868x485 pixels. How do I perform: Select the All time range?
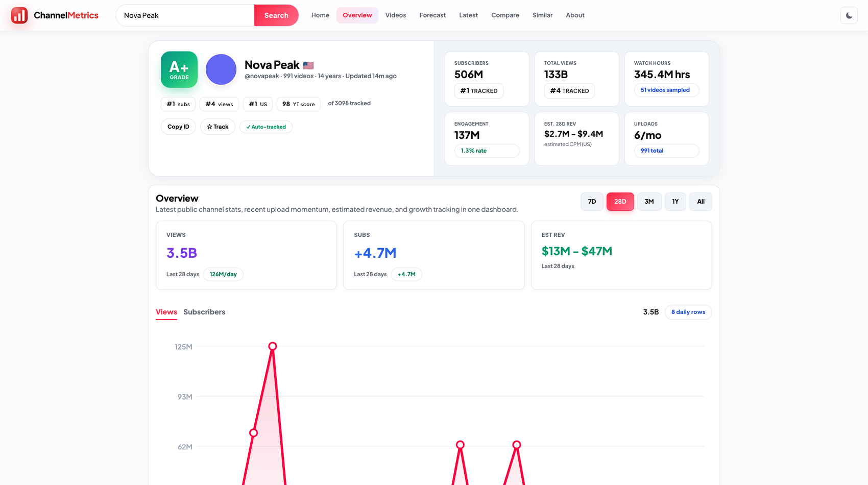701,202
